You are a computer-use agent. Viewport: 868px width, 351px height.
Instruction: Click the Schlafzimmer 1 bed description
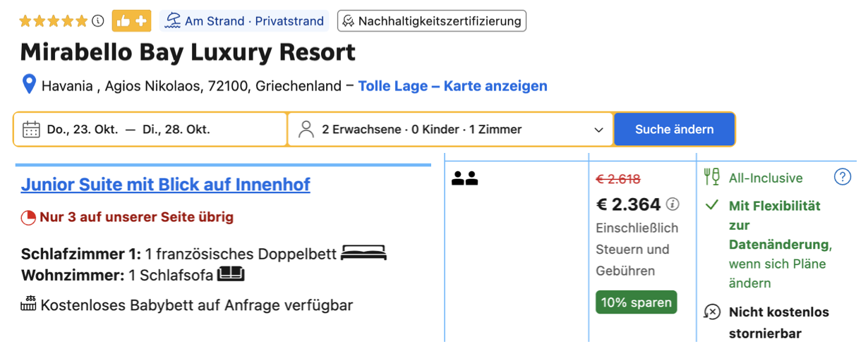(x=179, y=254)
